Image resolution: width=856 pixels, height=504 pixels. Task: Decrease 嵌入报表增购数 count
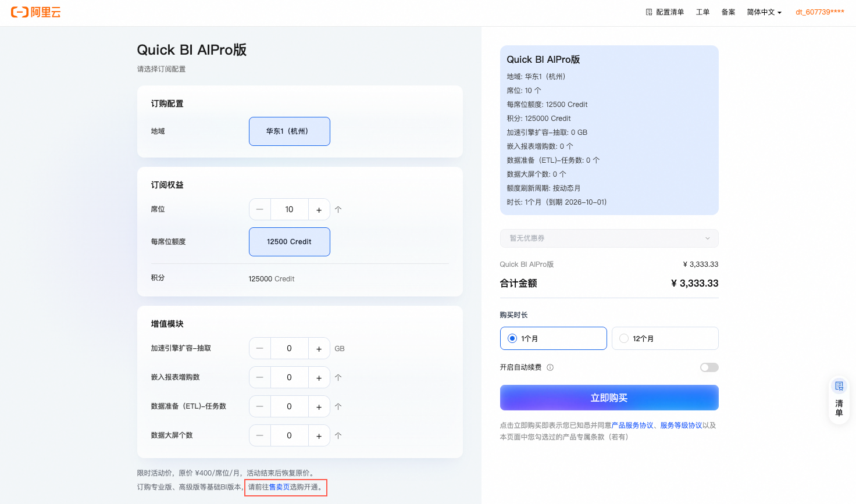point(260,377)
